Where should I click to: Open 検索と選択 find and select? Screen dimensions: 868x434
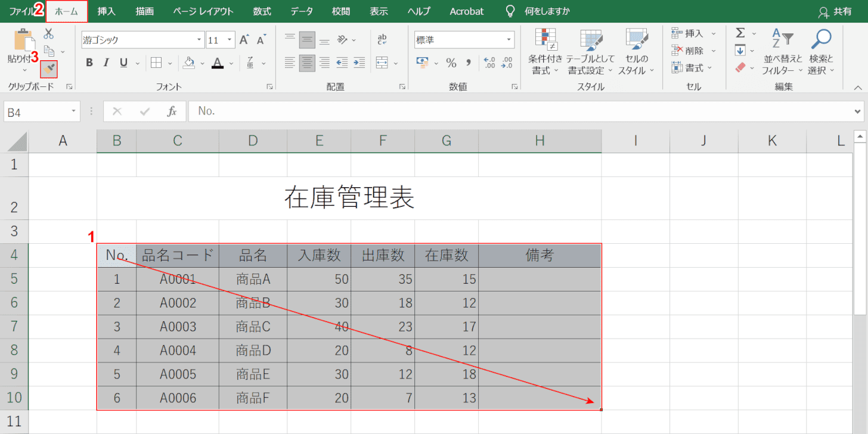[821, 51]
